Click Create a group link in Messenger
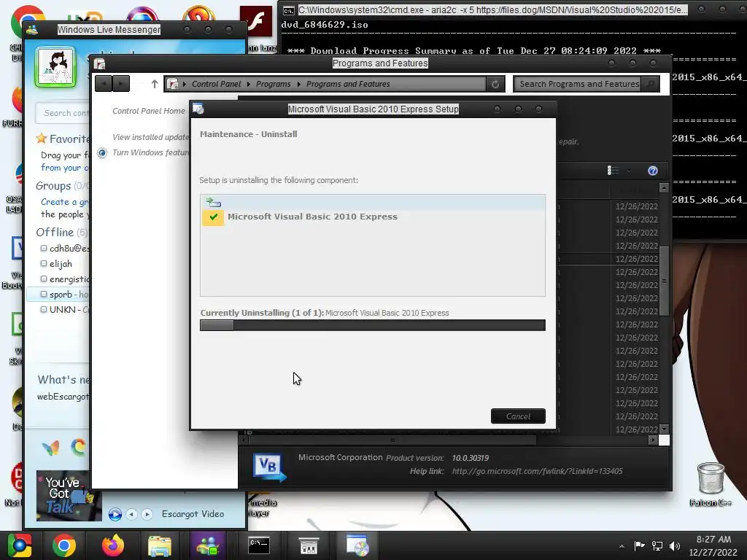The image size is (747, 560). [x=65, y=202]
